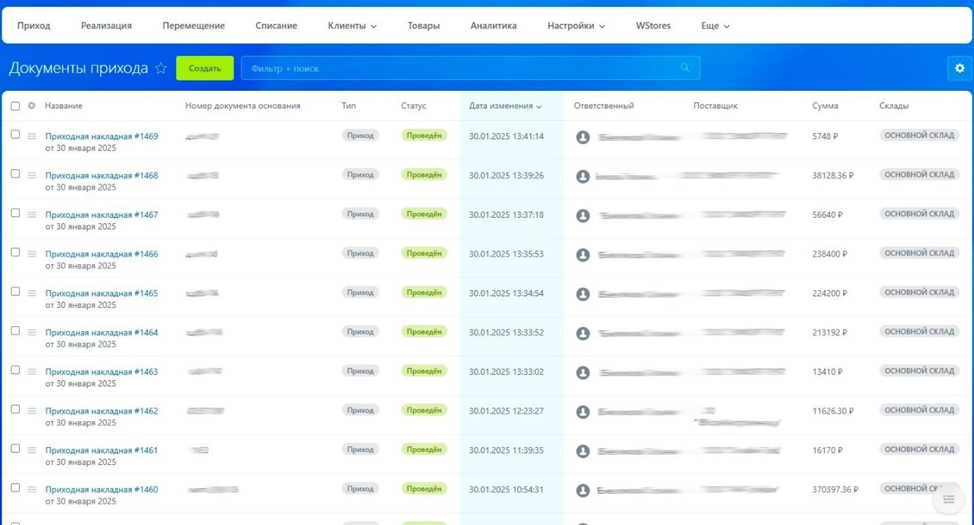This screenshot has height=525, width=974.
Task: Click the floating list icon at bottom right
Action: pyautogui.click(x=948, y=499)
